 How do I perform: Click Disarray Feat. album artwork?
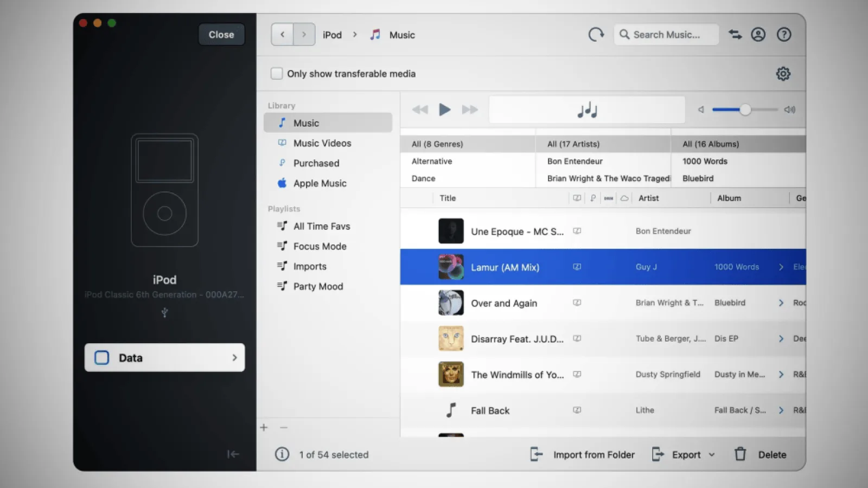[451, 338]
